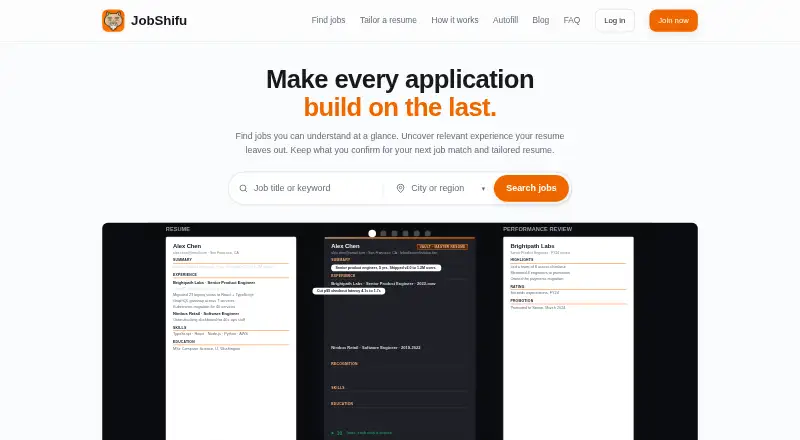Screen dimensions: 800x440
Task: Open the FAQ nav link
Action: 571,20
